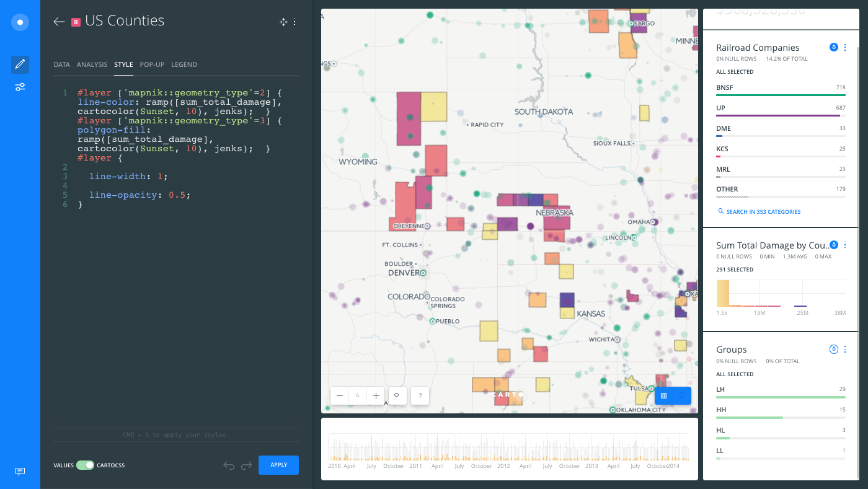
Task: Click the tallest histogram bar in Sum Total Damage
Action: 722,293
